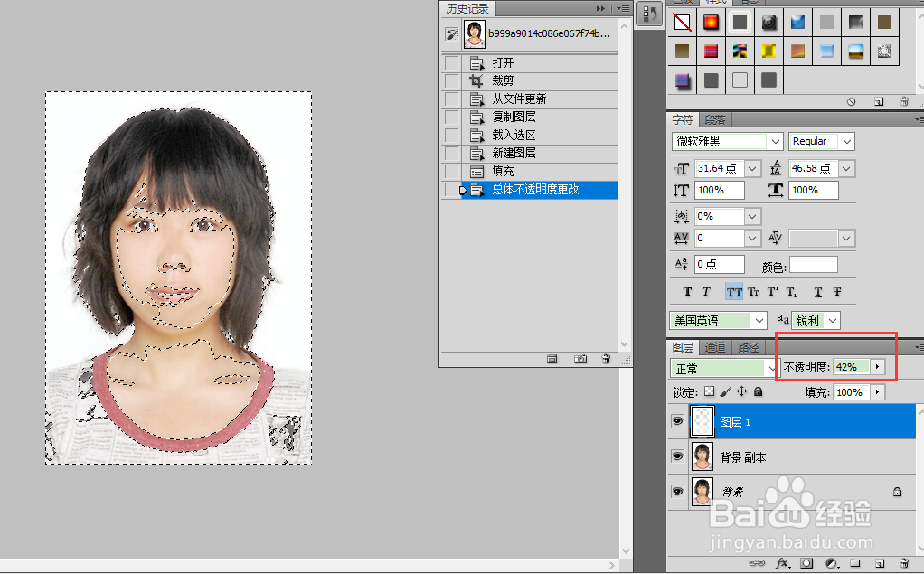This screenshot has height=574, width=924.
Task: Hide the 背景 副本 layer eye icon
Action: click(x=678, y=456)
